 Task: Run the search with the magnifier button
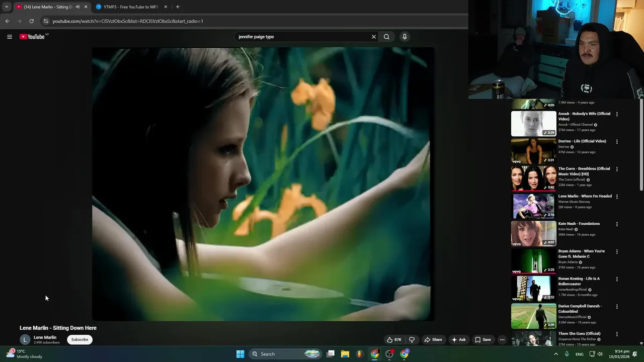click(386, 37)
